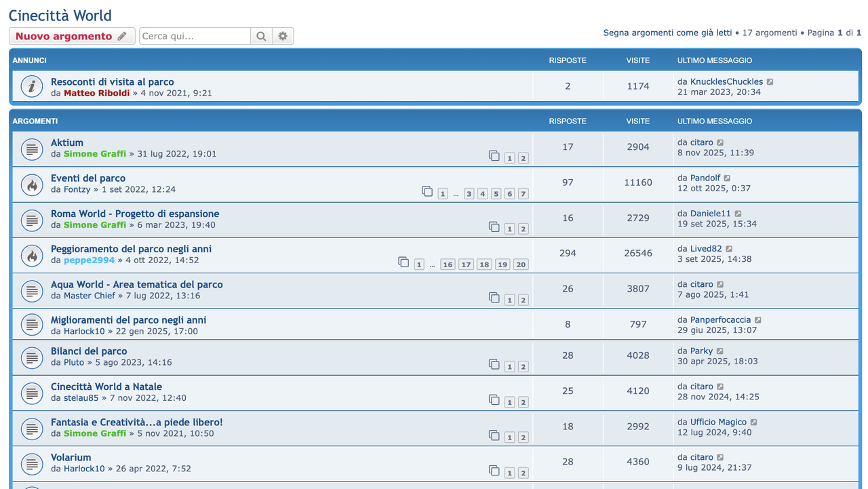Image resolution: width=868 pixels, height=489 pixels.
Task: Go to page 2 of Roma World topic
Action: tap(523, 229)
